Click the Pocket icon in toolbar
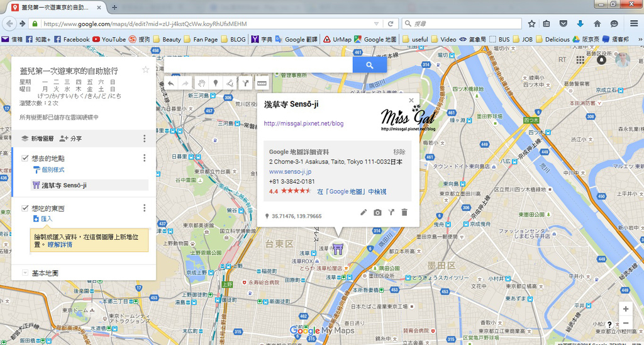The width and height of the screenshot is (644, 345). click(564, 23)
